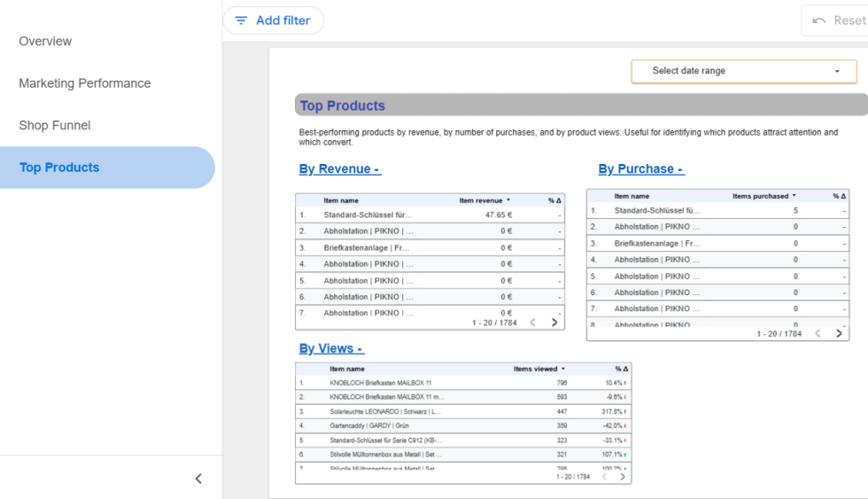Select Briefkastenanlage row in By Purchase table
This screenshot has height=499, width=868.
[717, 243]
